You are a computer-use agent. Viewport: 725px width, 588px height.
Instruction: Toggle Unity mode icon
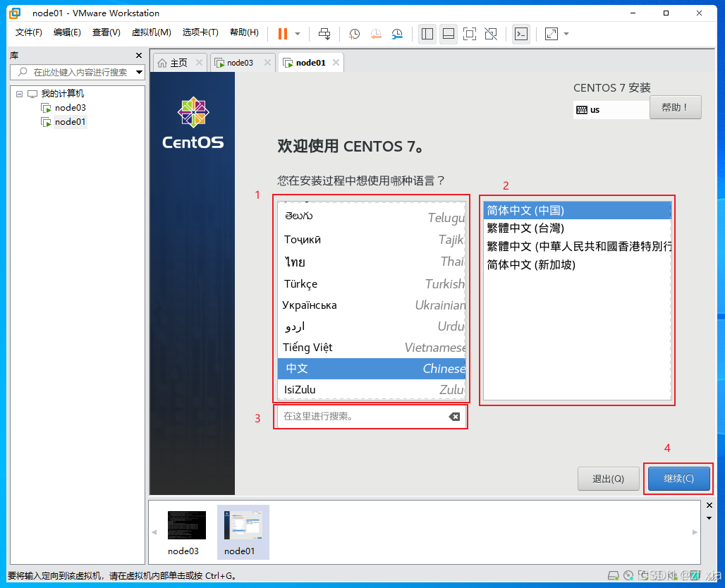[x=491, y=34]
